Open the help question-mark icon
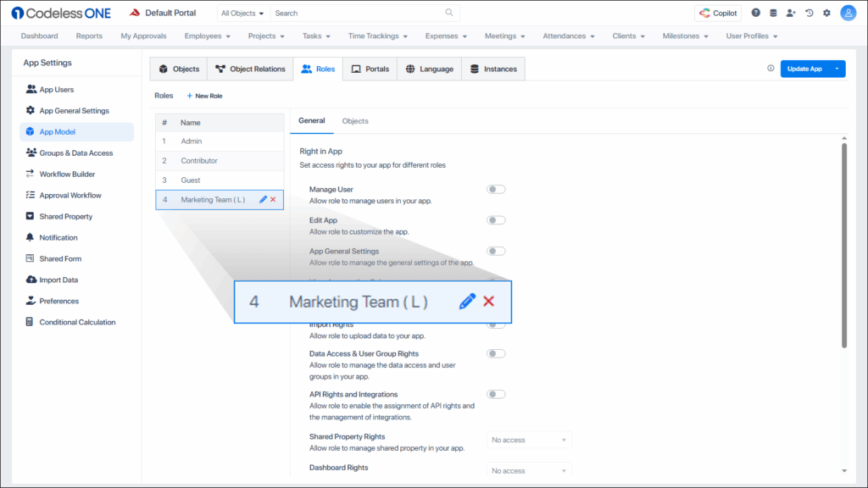 point(755,13)
